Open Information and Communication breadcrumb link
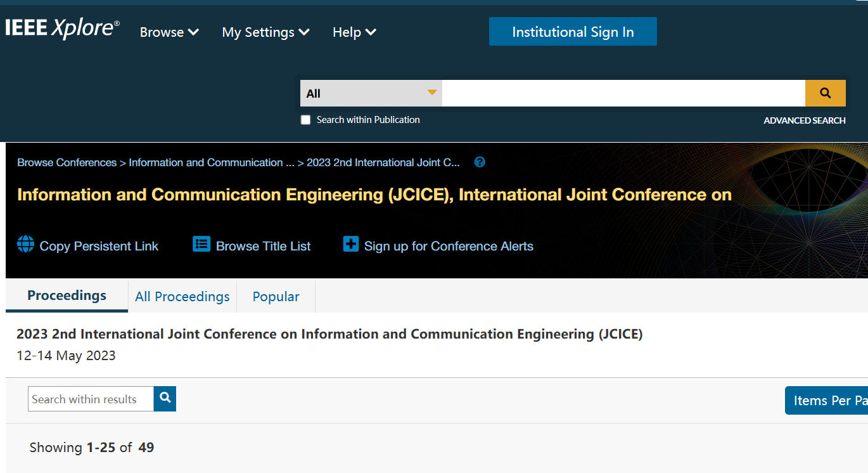Viewport: 868px width, 473px height. coord(212,162)
